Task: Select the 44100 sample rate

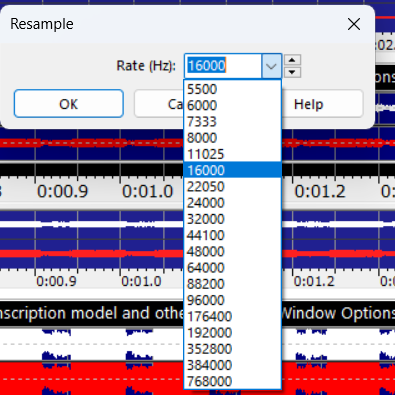Action: [x=232, y=235]
